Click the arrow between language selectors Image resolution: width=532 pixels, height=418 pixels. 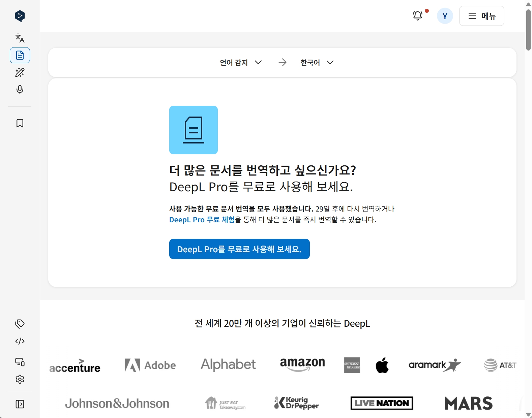pyautogui.click(x=283, y=62)
